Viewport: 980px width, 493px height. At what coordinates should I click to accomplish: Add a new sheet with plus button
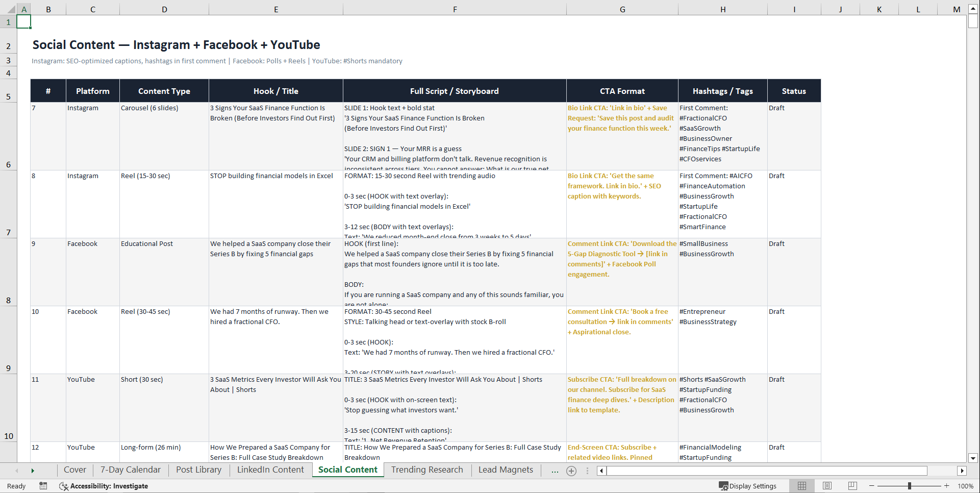click(571, 471)
